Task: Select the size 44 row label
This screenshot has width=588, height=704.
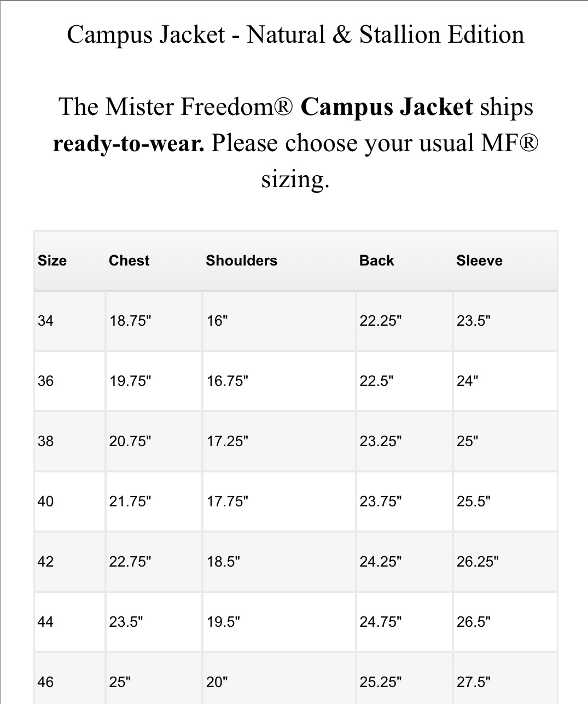Action: coord(46,622)
